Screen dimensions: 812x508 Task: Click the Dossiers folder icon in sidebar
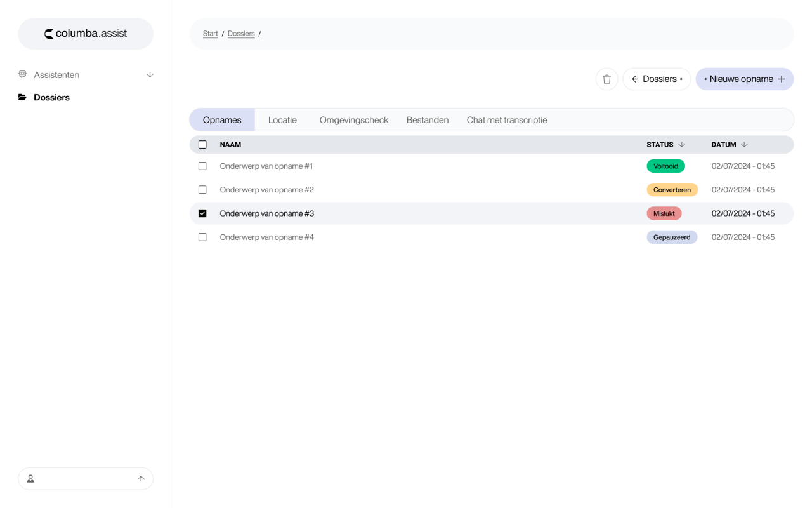point(23,97)
